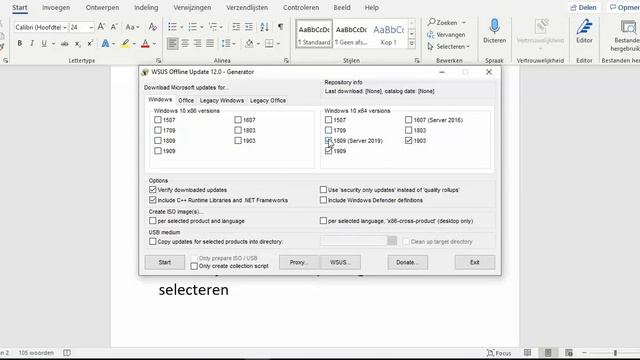Align text right
The image size is (640, 360).
(x=198, y=43)
